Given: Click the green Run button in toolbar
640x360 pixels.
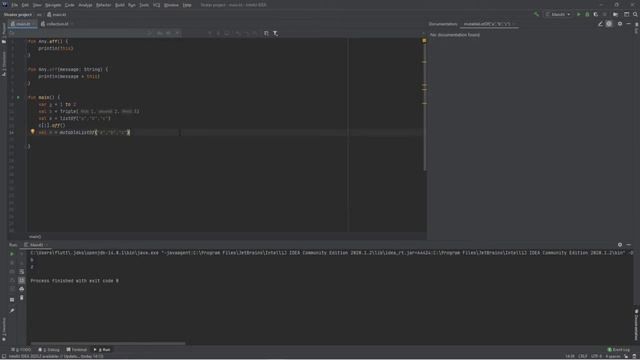Looking at the screenshot, I should tap(578, 14).
